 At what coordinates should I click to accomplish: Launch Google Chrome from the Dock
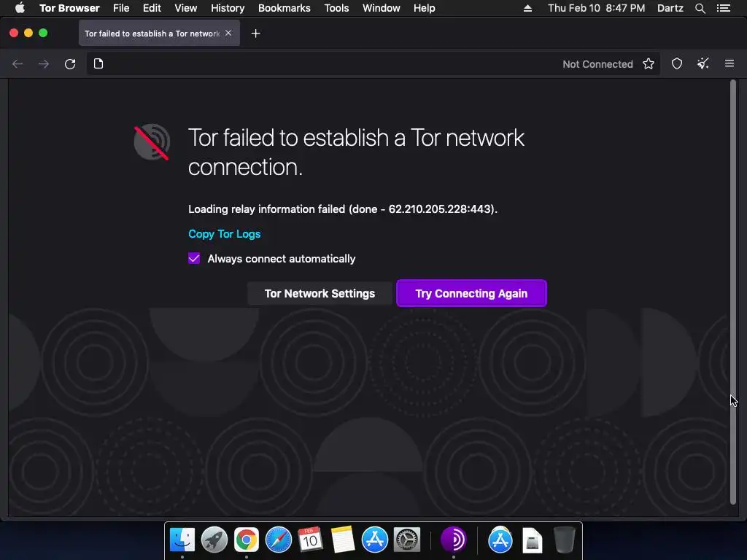247,540
